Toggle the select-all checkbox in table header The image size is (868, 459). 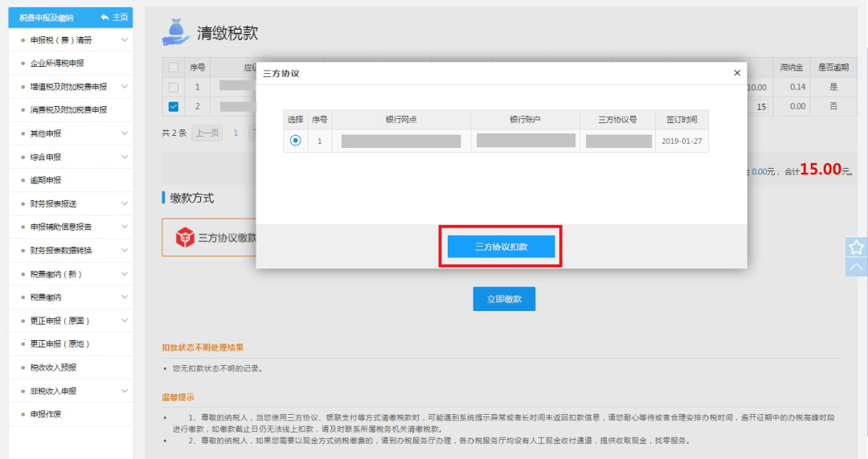coord(174,68)
